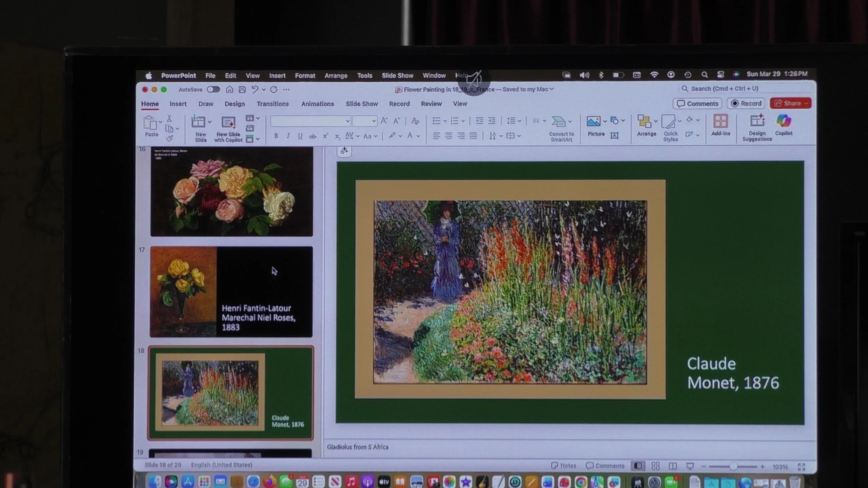Toggle bold text formatting
The image size is (868, 488).
click(276, 136)
